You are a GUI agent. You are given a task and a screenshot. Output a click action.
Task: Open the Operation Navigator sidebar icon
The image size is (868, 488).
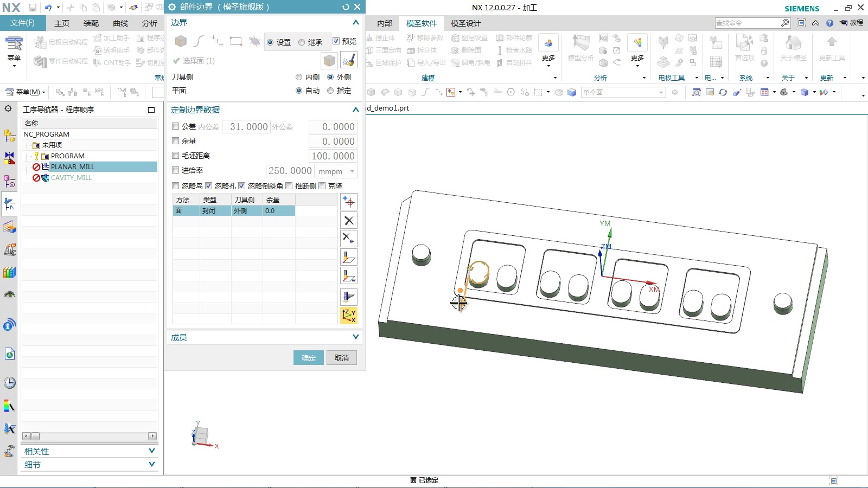click(x=9, y=204)
